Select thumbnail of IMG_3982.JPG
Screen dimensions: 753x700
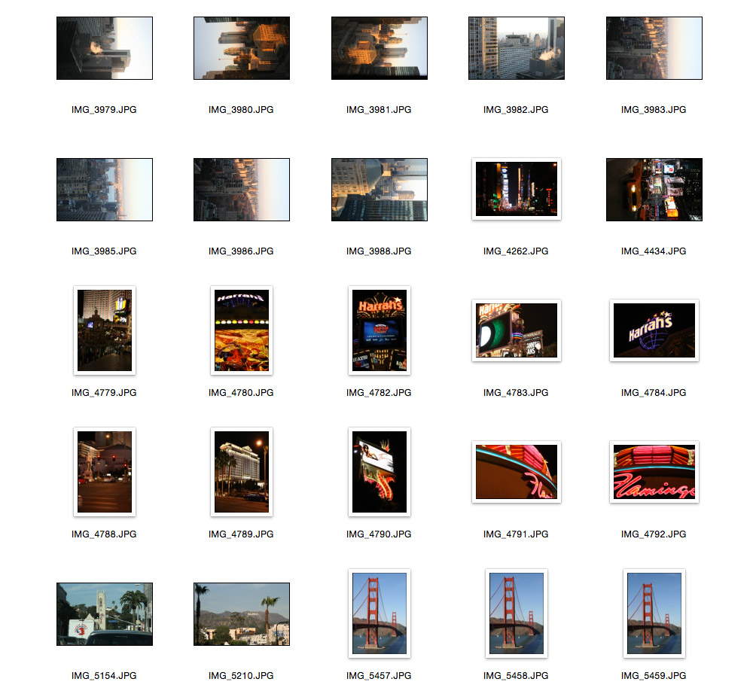[516, 48]
